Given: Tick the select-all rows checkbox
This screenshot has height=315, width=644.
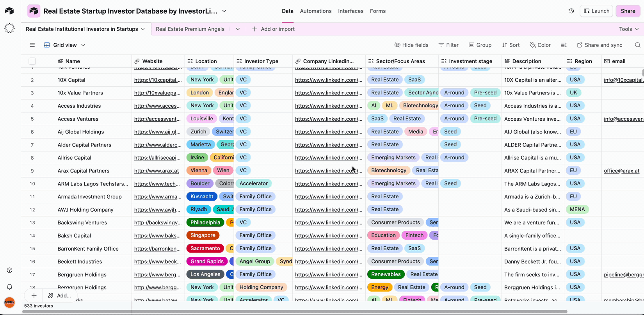Looking at the screenshot, I should tap(32, 61).
